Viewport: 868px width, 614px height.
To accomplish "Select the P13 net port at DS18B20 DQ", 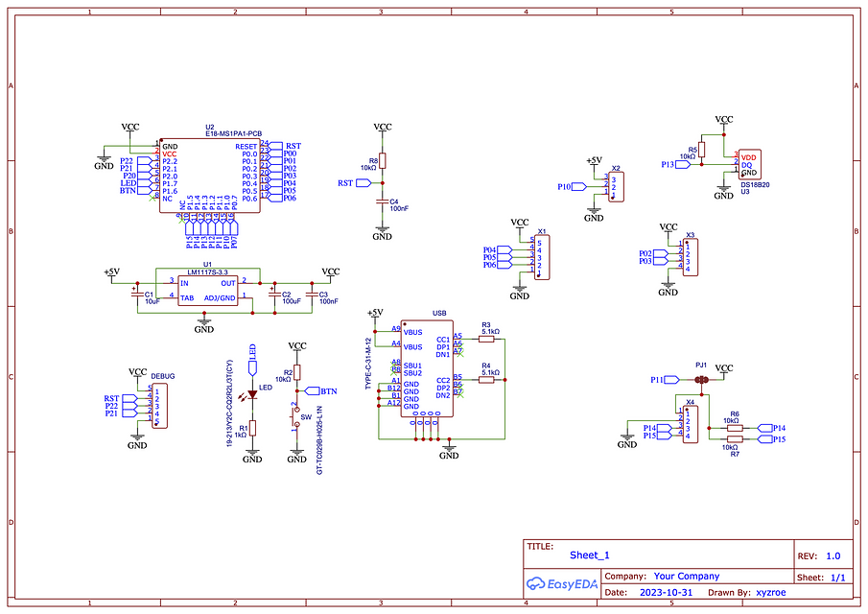I will tap(683, 164).
